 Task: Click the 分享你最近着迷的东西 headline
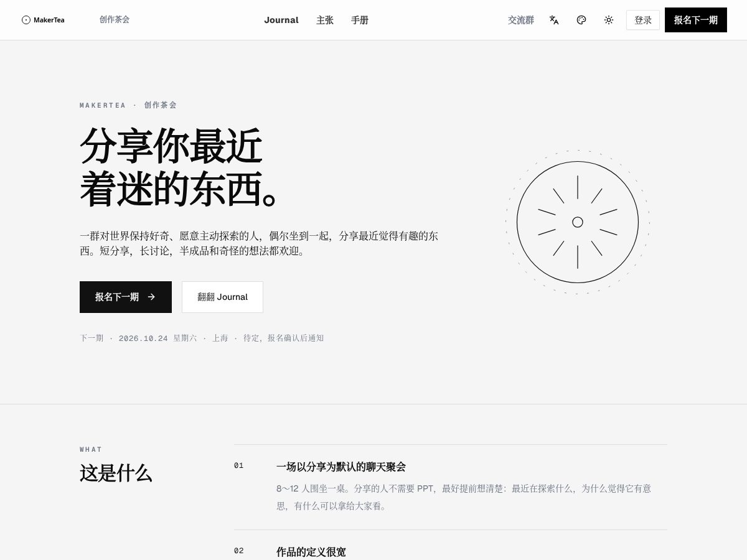[181, 167]
